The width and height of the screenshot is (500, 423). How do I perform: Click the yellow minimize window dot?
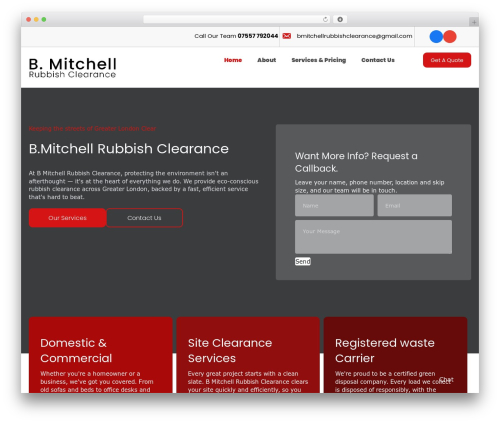click(x=36, y=19)
